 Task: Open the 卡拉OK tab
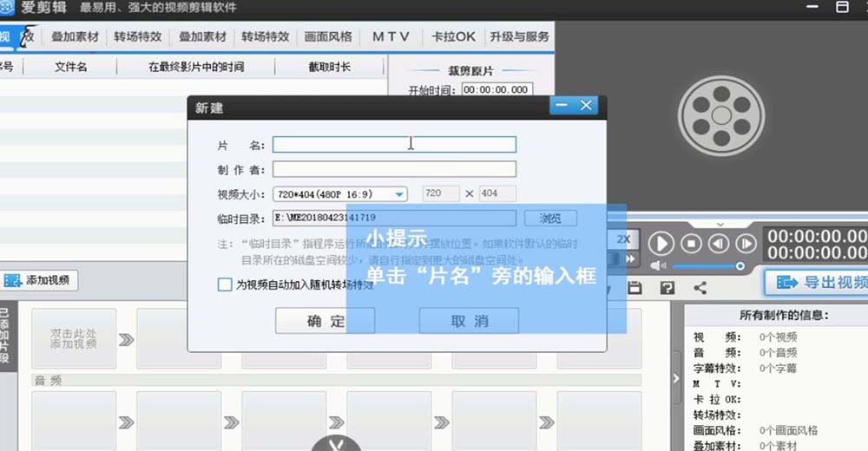[x=453, y=36]
